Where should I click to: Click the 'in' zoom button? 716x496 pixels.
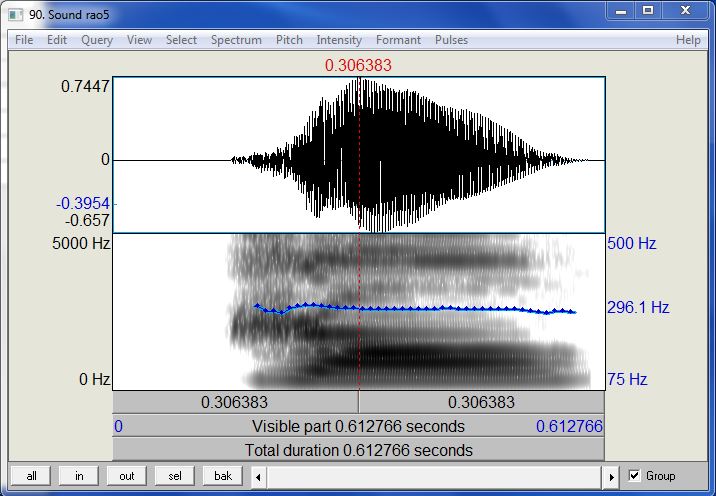pyautogui.click(x=79, y=476)
